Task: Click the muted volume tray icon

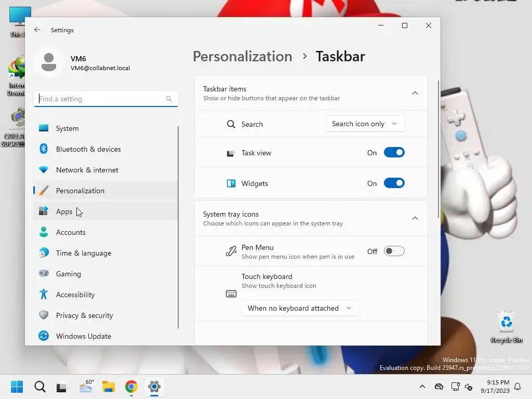Action: (469, 387)
